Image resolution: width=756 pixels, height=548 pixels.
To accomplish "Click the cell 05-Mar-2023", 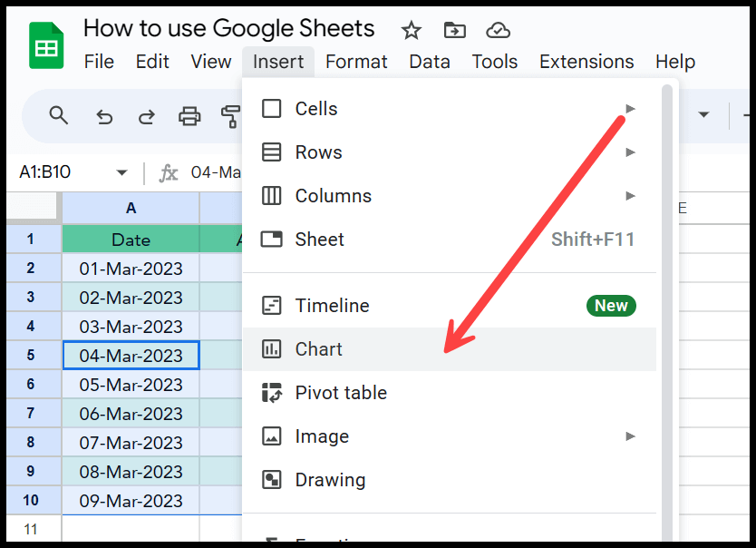I will (131, 385).
